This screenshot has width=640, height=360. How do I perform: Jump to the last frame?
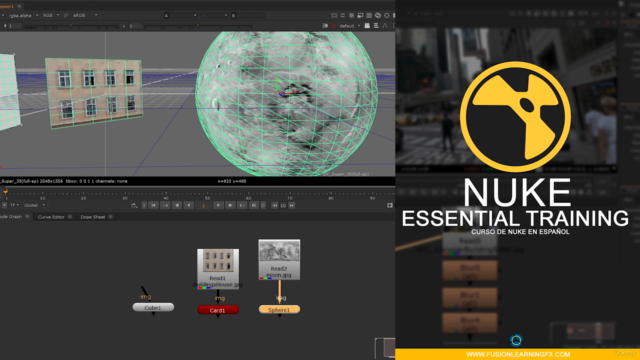[253, 205]
